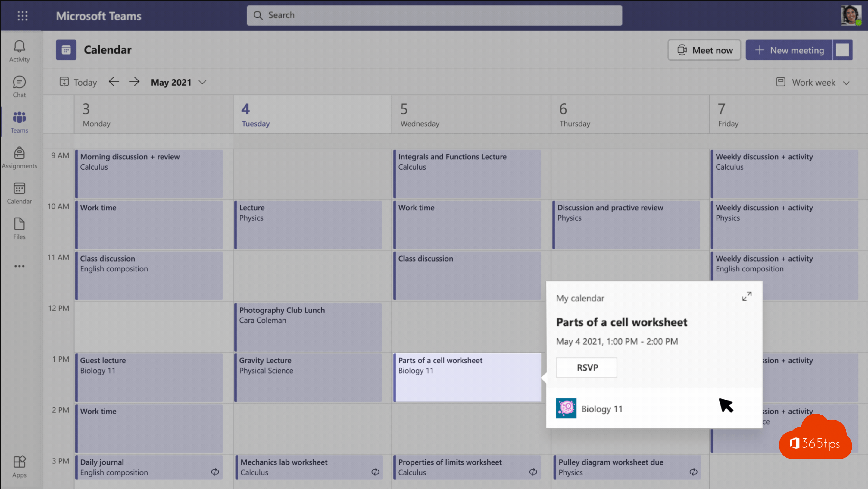
Task: Open Integrals and Functions Lecture event
Action: point(467,174)
